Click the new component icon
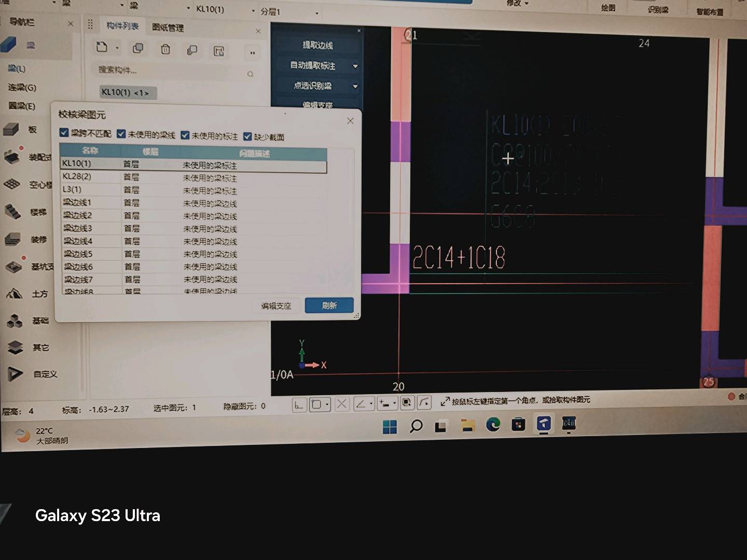The height and width of the screenshot is (560, 747). click(x=102, y=47)
